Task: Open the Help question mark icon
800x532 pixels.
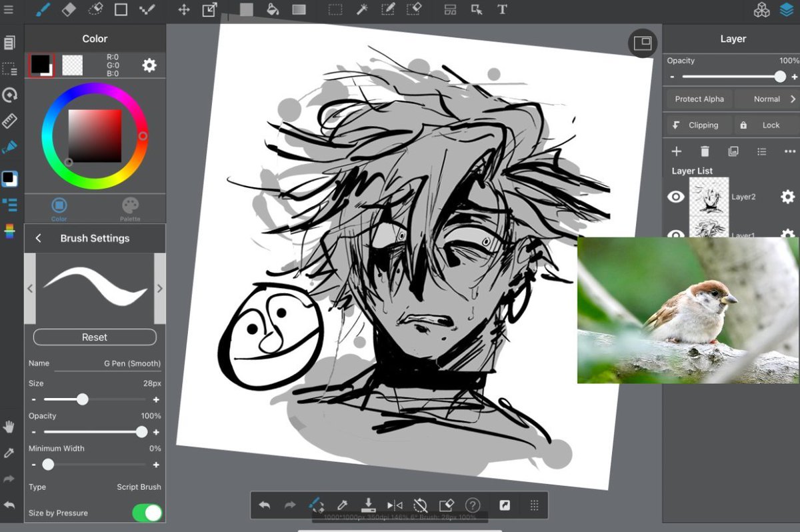Action: (473, 505)
